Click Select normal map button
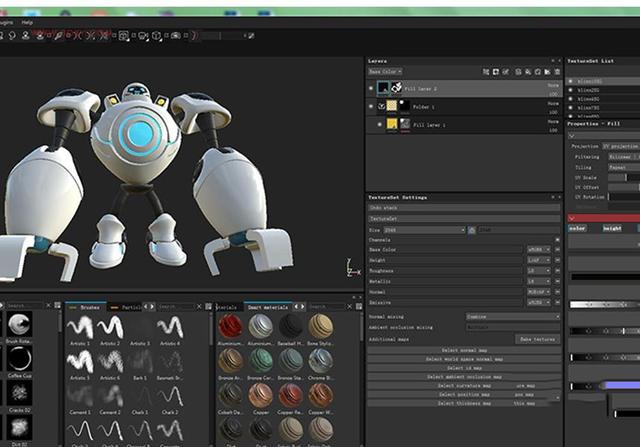 coord(464,350)
